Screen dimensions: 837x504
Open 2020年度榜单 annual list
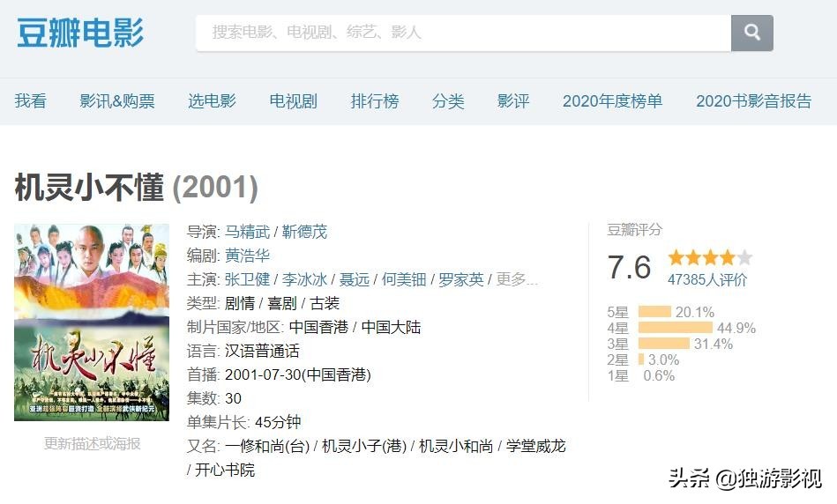(x=612, y=101)
